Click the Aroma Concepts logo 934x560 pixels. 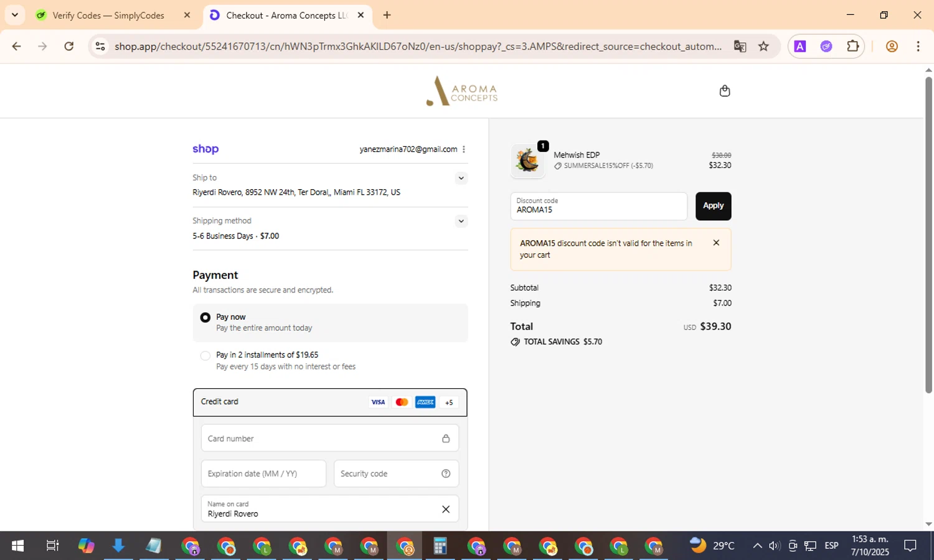pyautogui.click(x=461, y=91)
